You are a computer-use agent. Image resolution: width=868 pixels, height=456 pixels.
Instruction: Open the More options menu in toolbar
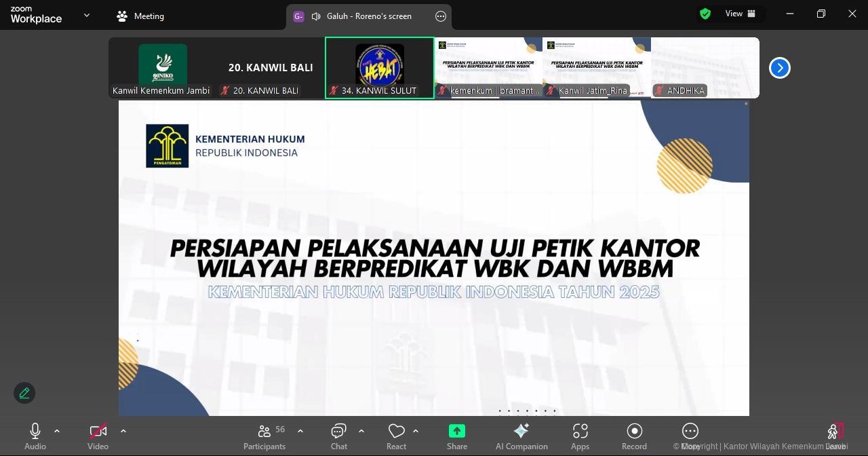coord(690,436)
